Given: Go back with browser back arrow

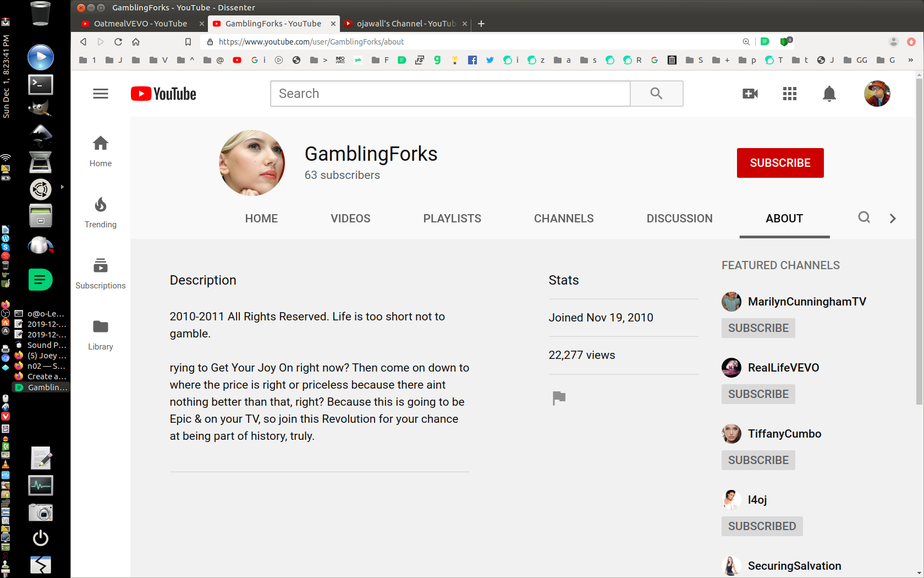Looking at the screenshot, I should (x=83, y=42).
